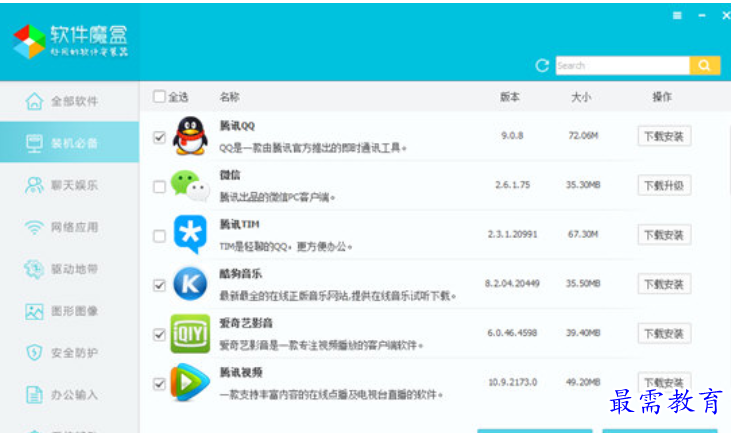The width and height of the screenshot is (731, 433).
Task: Open the 图形图像 category
Action: pos(69,311)
